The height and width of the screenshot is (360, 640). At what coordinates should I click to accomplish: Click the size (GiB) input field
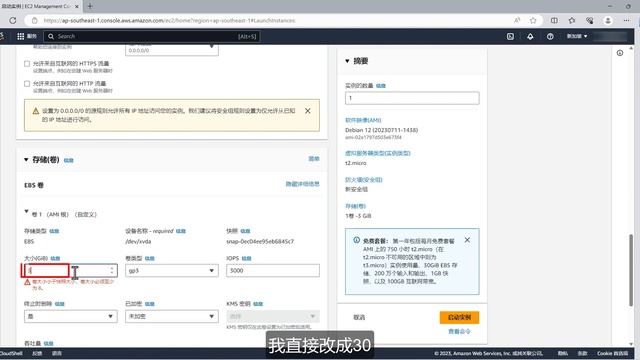coord(71,270)
